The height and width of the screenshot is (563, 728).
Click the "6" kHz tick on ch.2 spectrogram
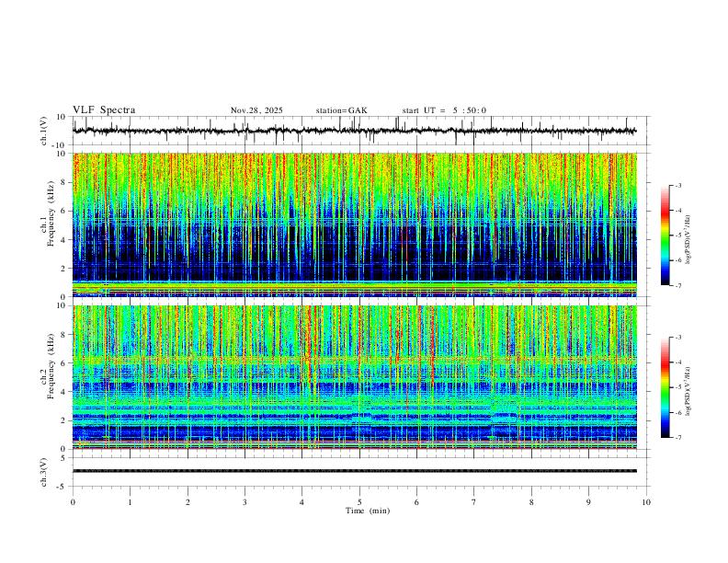point(64,363)
